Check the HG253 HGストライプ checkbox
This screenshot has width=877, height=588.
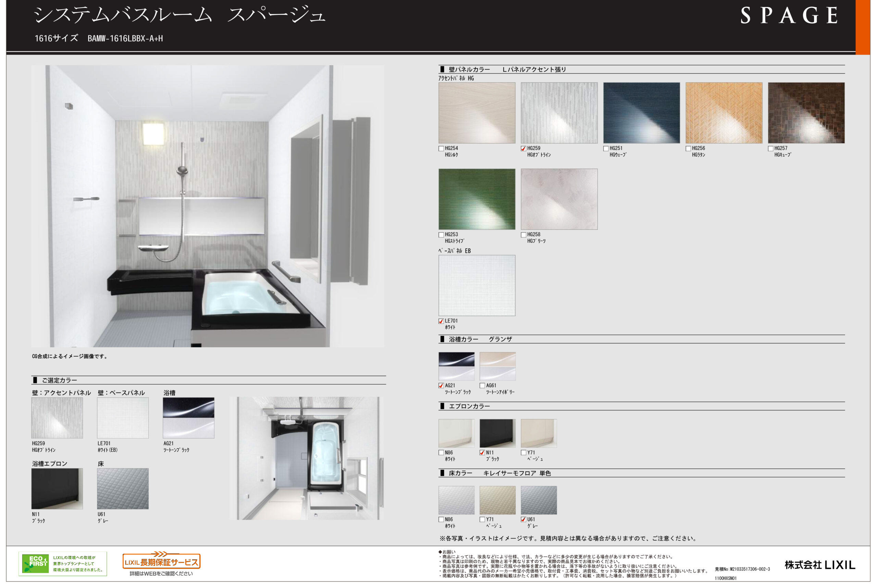(441, 235)
